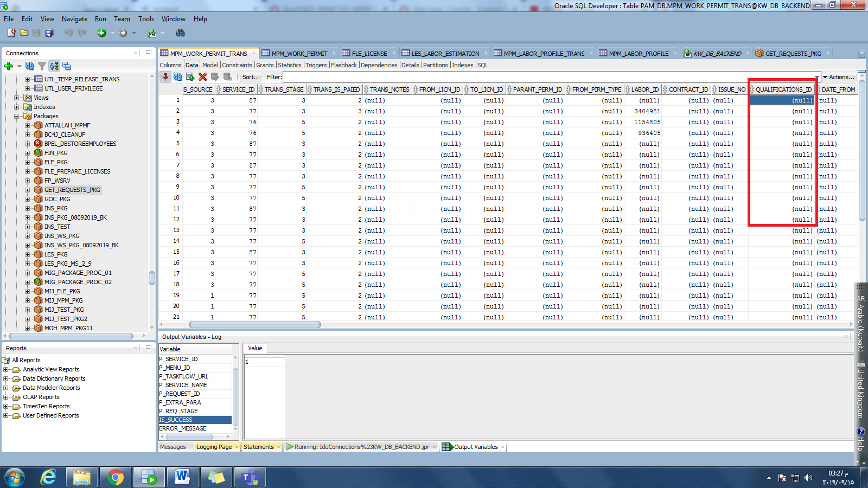Click the green Back navigation arrow
Viewport: 868px width, 488px height.
pos(101,33)
